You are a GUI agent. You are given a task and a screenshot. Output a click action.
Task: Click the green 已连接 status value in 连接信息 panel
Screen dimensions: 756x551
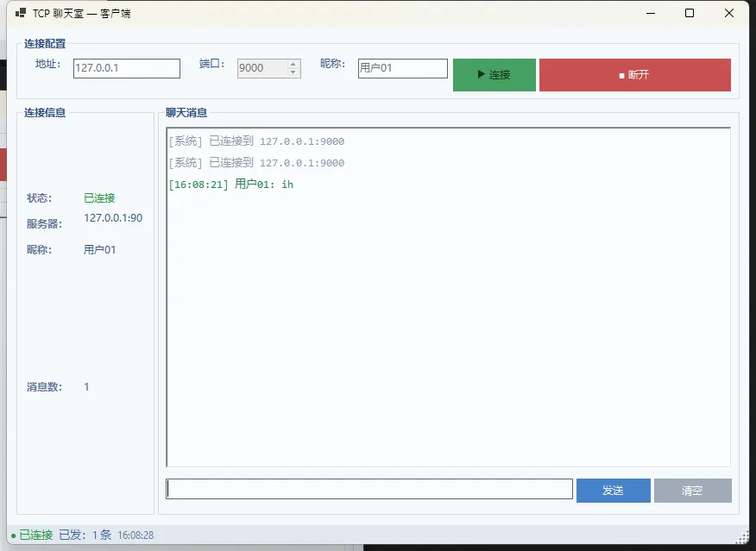[99, 198]
